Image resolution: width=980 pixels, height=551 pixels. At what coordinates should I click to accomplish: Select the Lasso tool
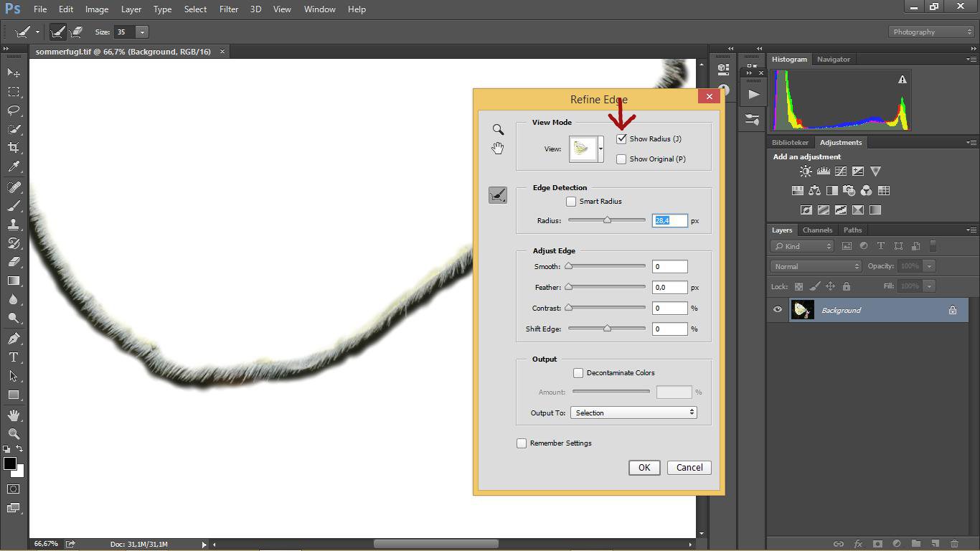[13, 110]
